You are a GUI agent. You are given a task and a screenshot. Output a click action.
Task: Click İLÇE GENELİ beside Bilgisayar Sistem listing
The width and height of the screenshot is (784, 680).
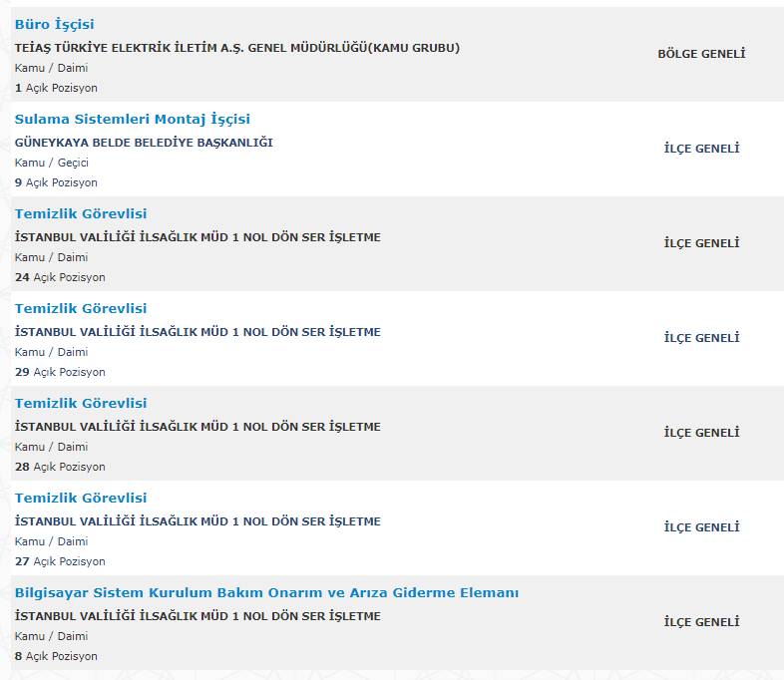pos(701,622)
